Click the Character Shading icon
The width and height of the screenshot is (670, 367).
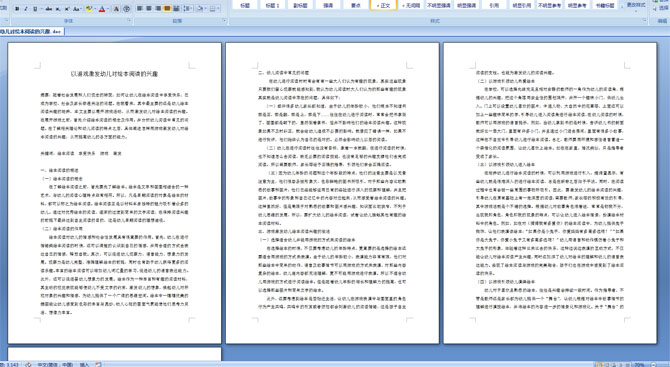116,9
